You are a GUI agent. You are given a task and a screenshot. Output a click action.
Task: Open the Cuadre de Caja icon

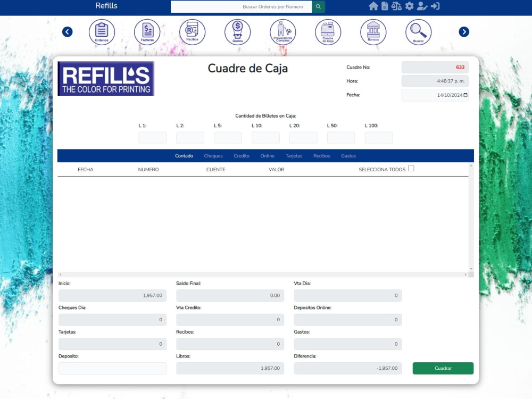pyautogui.click(x=328, y=32)
